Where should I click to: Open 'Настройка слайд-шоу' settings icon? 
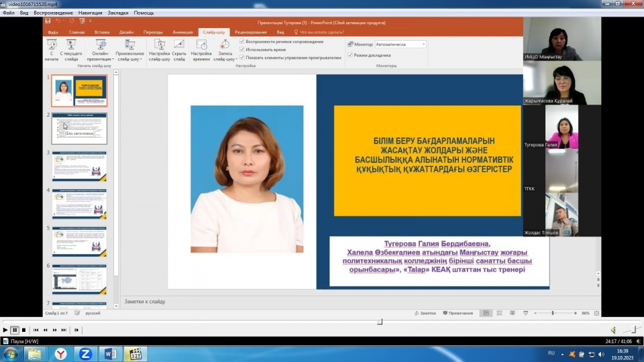[x=160, y=45]
